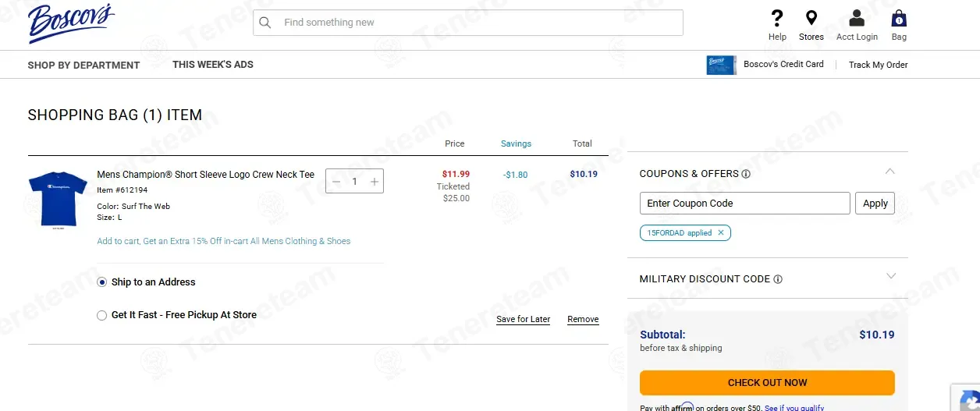Screen dimensions: 980x411
Task: Increase item quantity with the plus button
Action: click(x=375, y=182)
